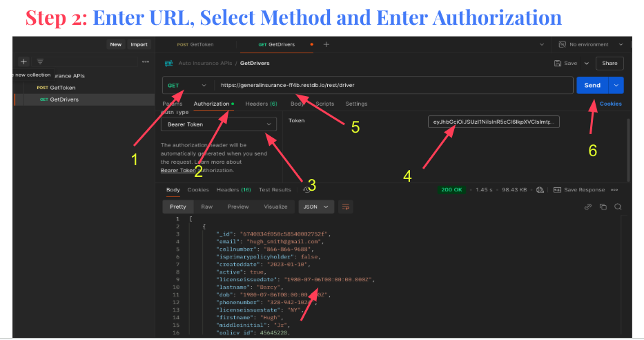Click the request URL input field
Screen dimensions: 644x340
[393, 86]
